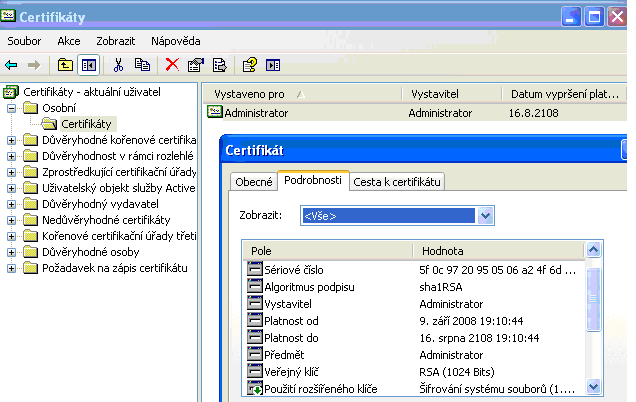The height and width of the screenshot is (402, 636).
Task: Select the 16.8.2108 expiration date cell
Action: tap(533, 113)
